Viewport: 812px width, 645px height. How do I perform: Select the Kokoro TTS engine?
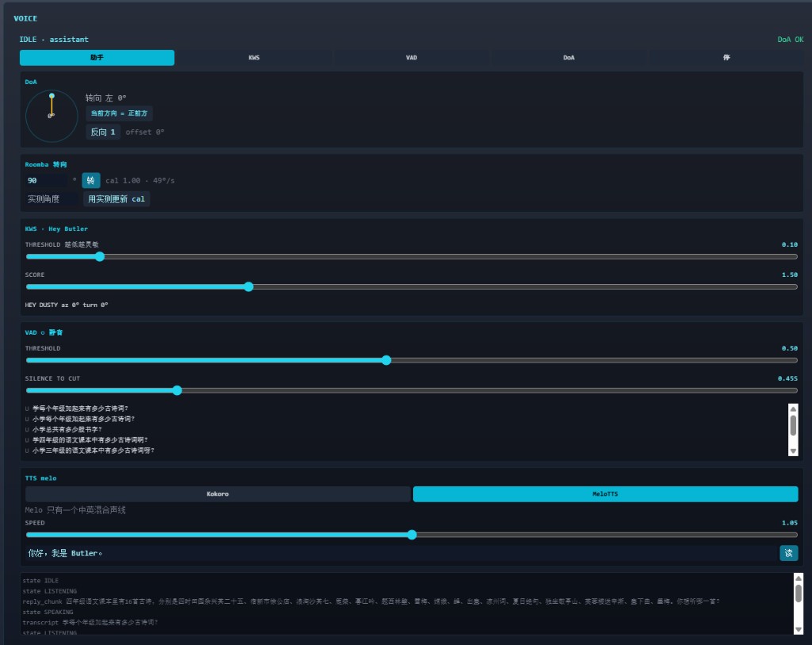[x=217, y=493]
